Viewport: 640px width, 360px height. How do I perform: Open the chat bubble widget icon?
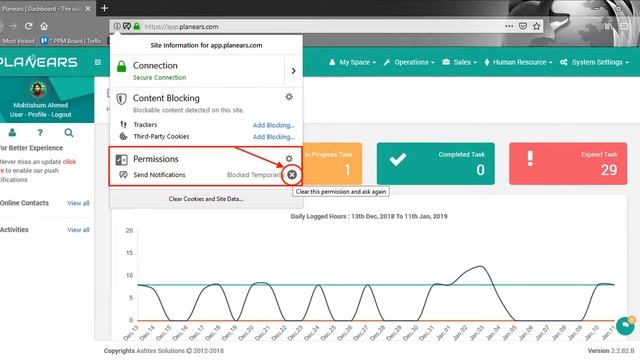(x=625, y=326)
